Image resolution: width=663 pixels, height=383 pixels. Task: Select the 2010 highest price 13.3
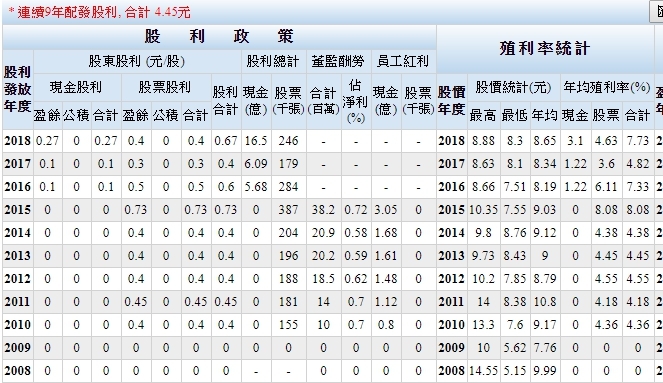tap(483, 325)
